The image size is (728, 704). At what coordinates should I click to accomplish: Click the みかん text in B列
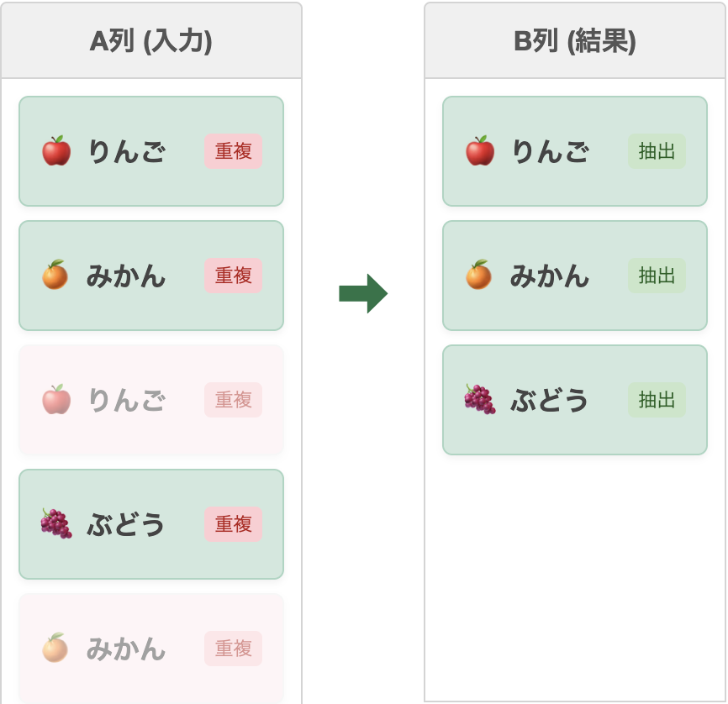pos(550,276)
